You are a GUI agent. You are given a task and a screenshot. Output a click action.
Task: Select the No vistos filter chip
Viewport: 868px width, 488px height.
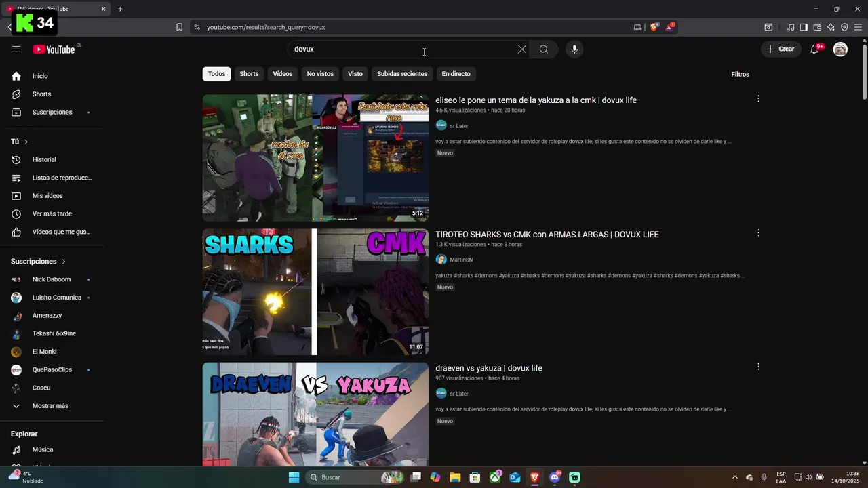(320, 74)
